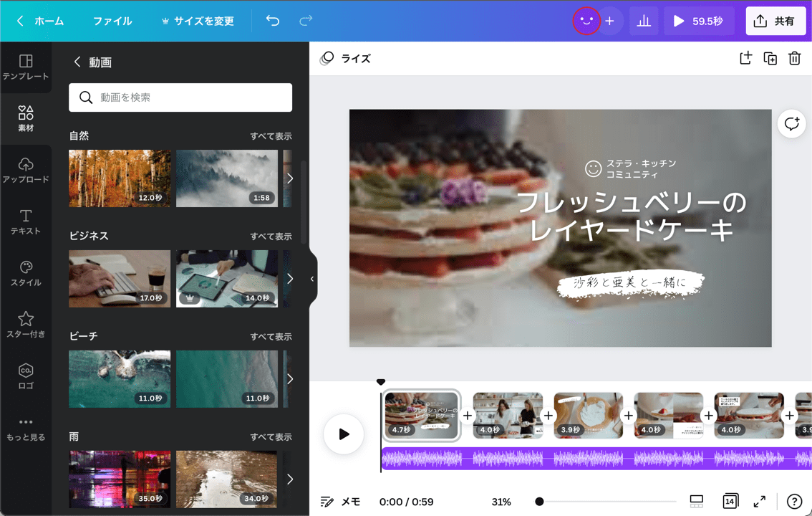Click the zoom slider showing 31%
The image size is (812, 516).
(x=539, y=502)
